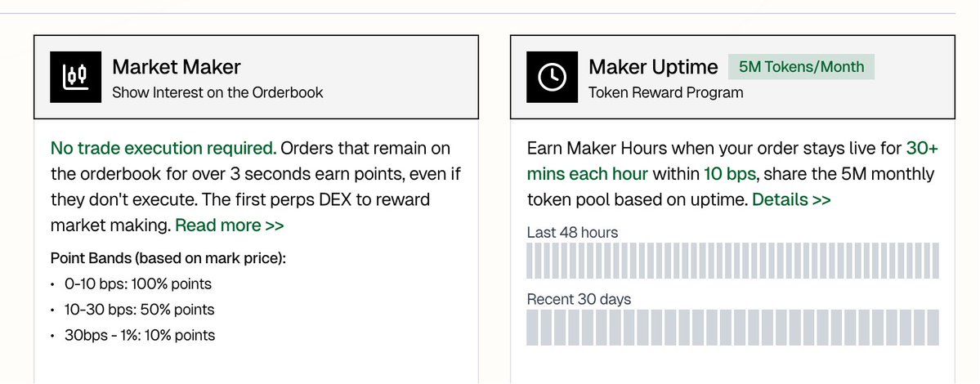Open the "Details >>" link

(791, 199)
